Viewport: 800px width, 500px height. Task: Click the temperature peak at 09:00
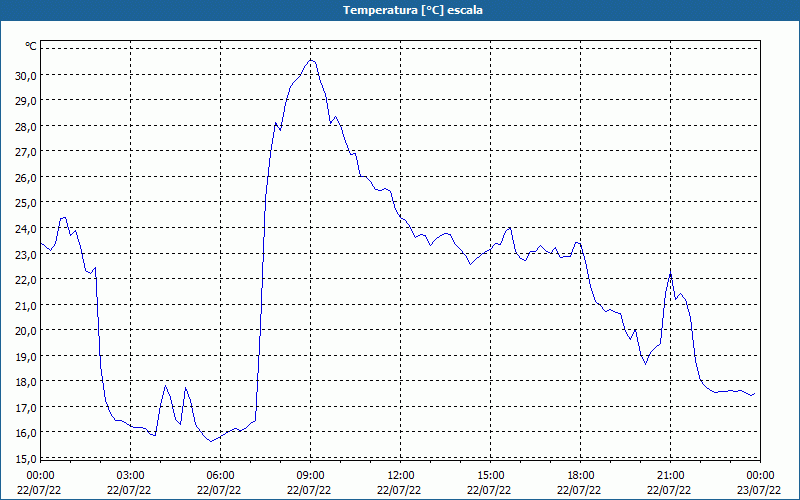click(x=311, y=60)
